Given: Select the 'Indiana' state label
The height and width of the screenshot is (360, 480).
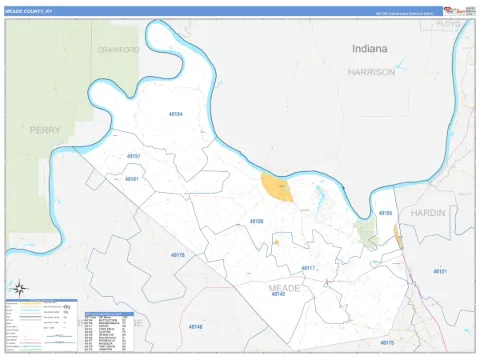Looking at the screenshot, I should click(370, 49).
